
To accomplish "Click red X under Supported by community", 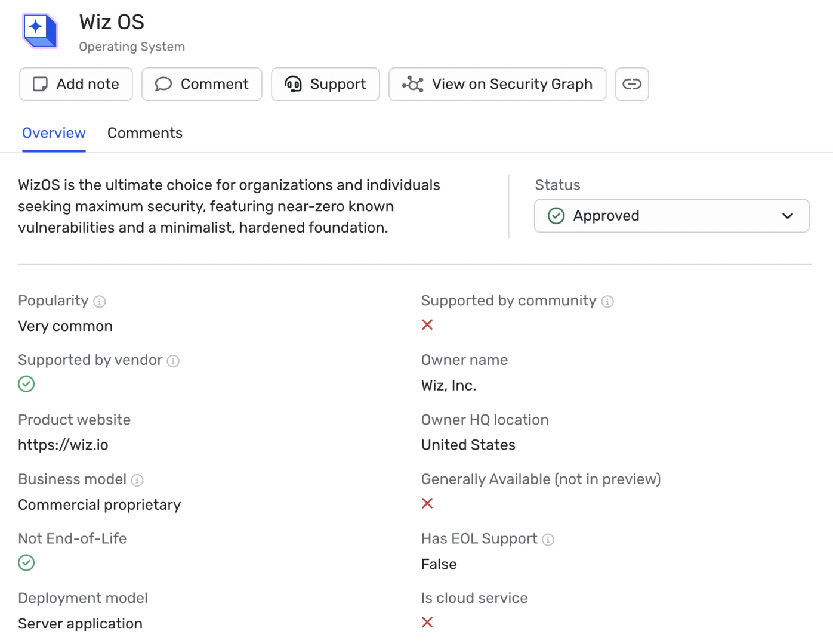I will pos(427,325).
